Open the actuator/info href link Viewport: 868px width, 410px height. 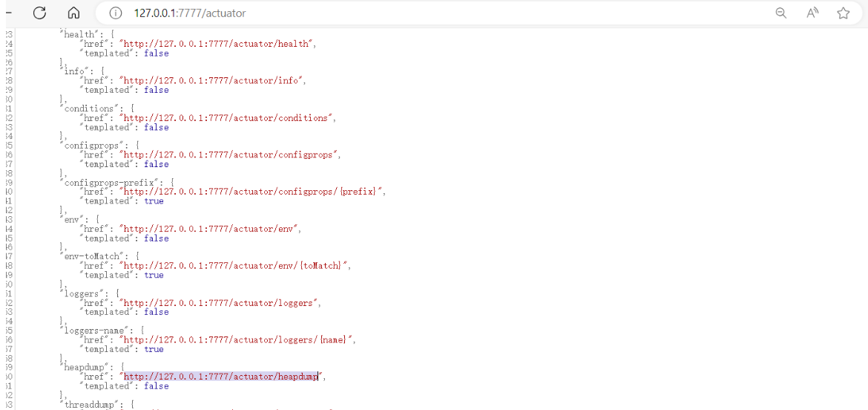point(211,81)
